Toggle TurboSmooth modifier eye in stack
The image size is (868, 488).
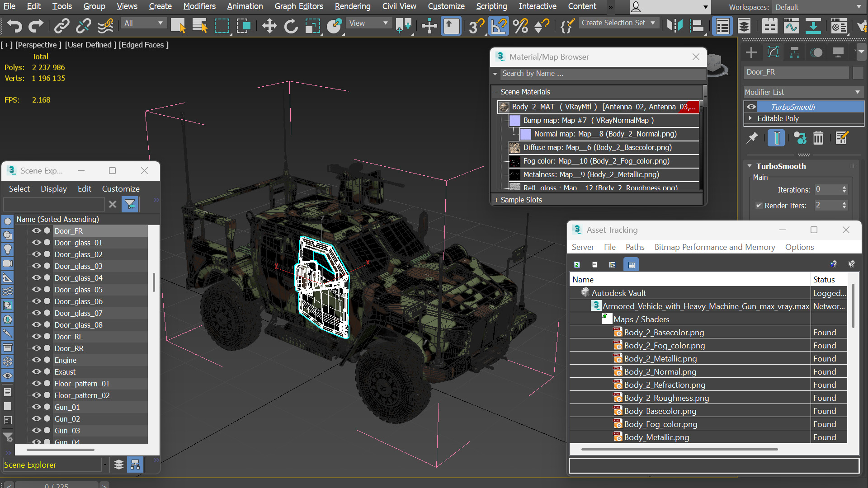click(751, 107)
